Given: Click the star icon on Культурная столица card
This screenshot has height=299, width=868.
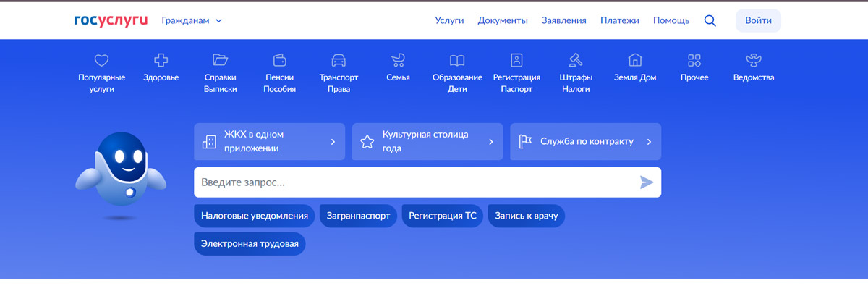Looking at the screenshot, I should (367, 142).
